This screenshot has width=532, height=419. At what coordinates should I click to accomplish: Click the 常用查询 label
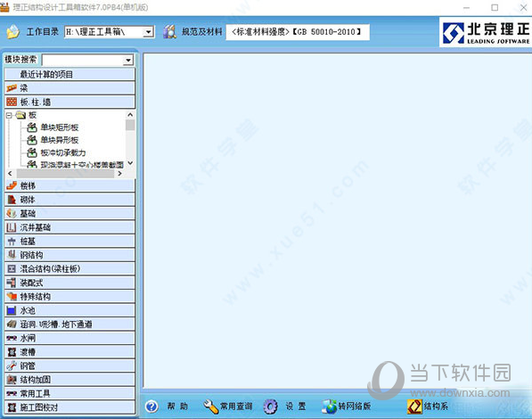(x=236, y=407)
